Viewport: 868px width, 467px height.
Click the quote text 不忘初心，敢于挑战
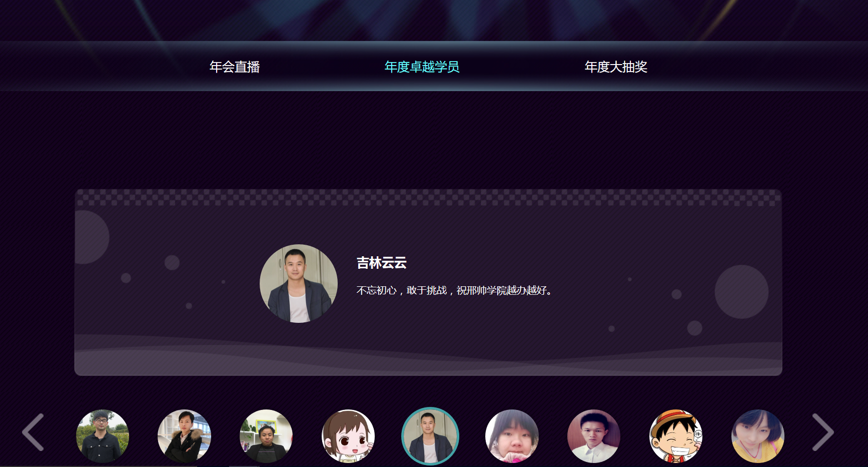coord(402,290)
